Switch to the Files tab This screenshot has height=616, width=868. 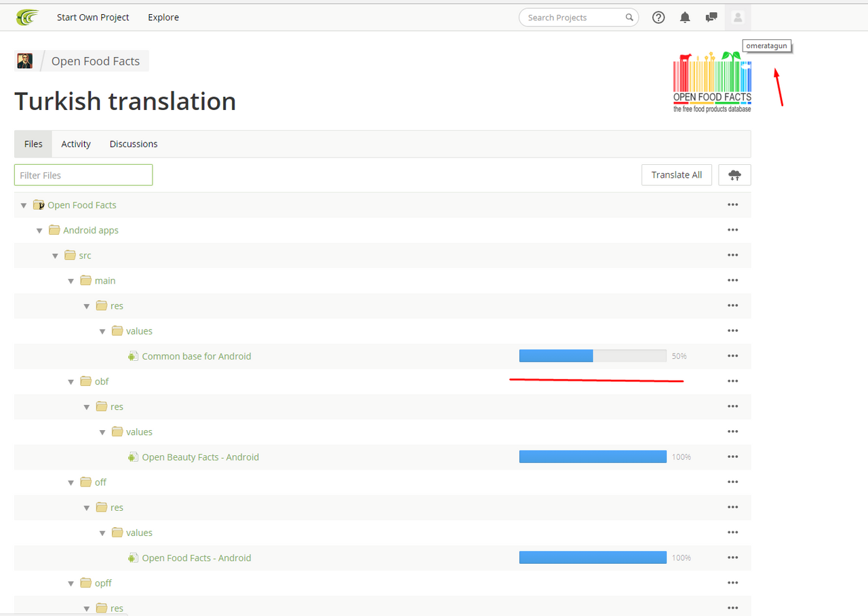pyautogui.click(x=33, y=144)
